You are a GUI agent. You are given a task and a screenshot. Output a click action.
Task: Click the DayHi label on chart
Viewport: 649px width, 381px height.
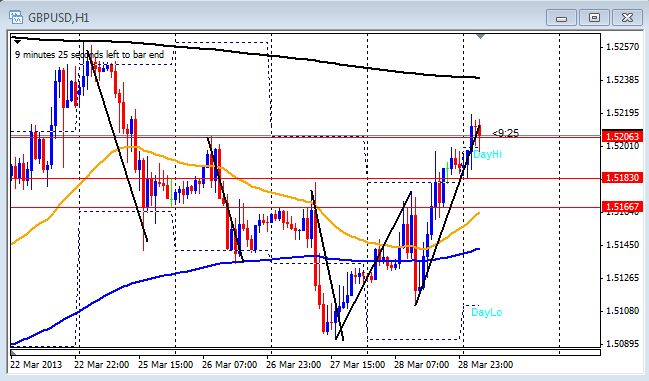[487, 154]
